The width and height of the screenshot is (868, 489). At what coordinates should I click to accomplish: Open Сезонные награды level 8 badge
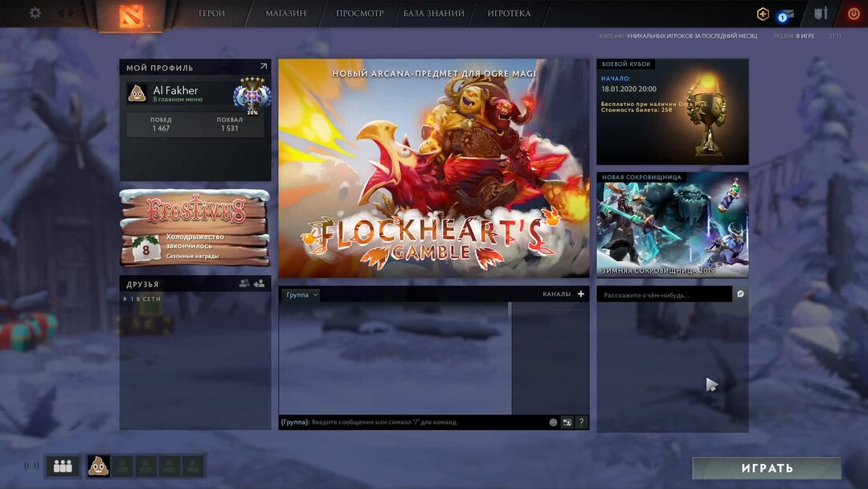[145, 249]
